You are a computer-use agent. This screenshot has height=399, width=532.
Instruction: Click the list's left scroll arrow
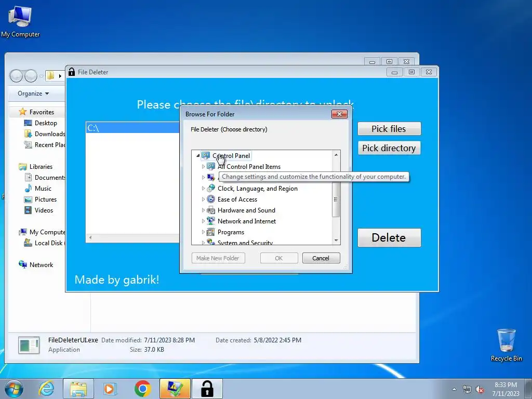tap(90, 237)
